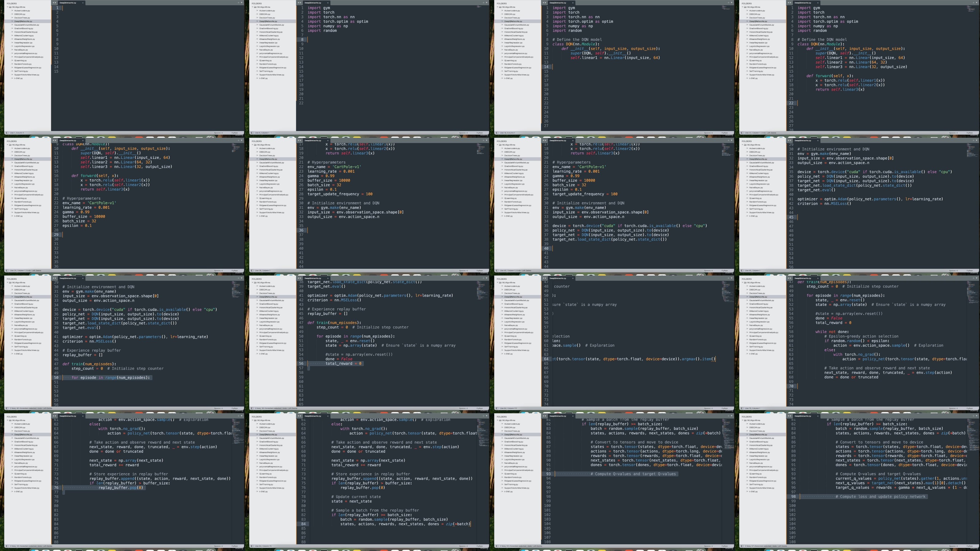Open HierarchicalClustering.py in cursor-line-36 panel sidebar

(x=271, y=170)
